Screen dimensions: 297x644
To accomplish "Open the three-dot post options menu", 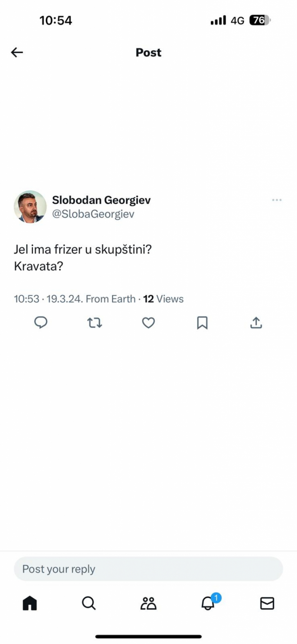I will pyautogui.click(x=277, y=199).
